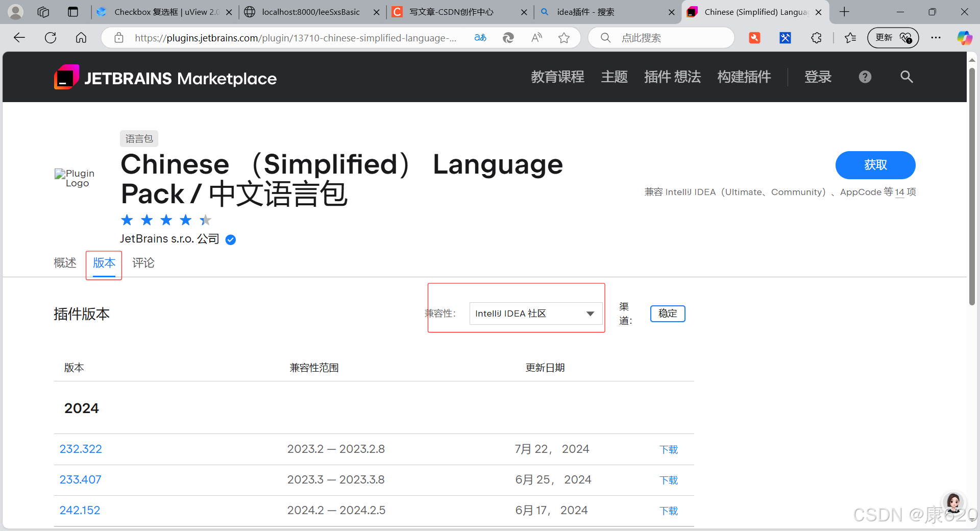Focus the address bar URL
The image size is (980, 531).
[296, 38]
